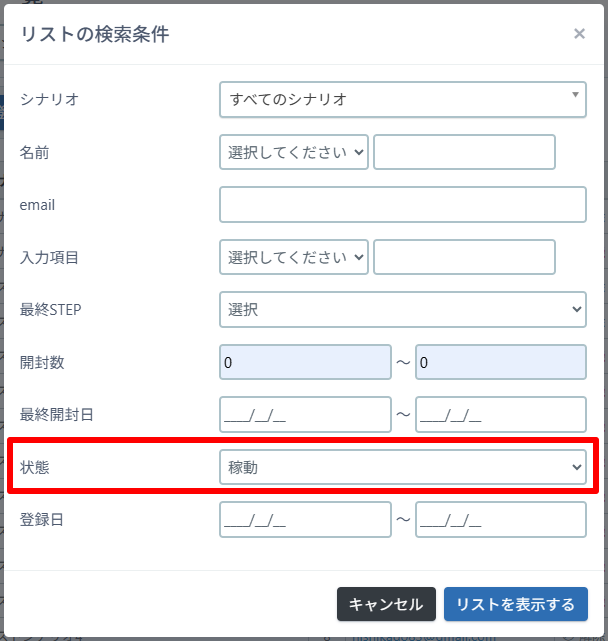The image size is (608, 641).
Task: Focus the email text field
Action: coord(402,205)
